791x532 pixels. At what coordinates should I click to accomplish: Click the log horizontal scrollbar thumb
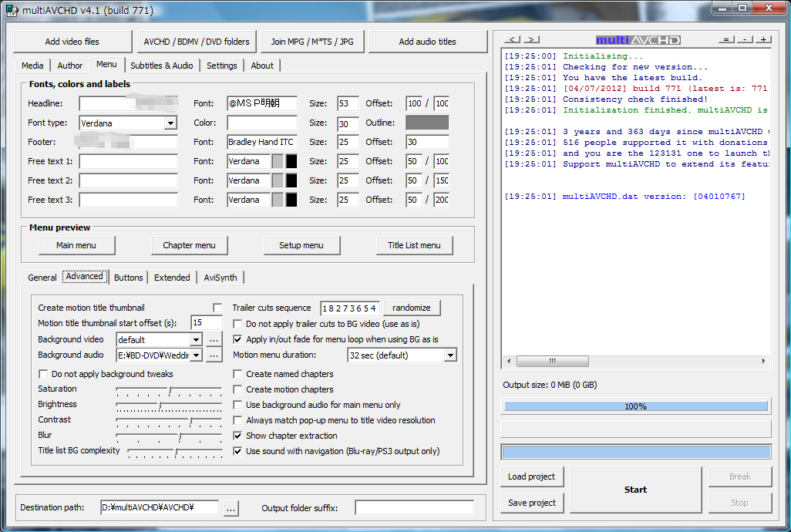click(553, 361)
